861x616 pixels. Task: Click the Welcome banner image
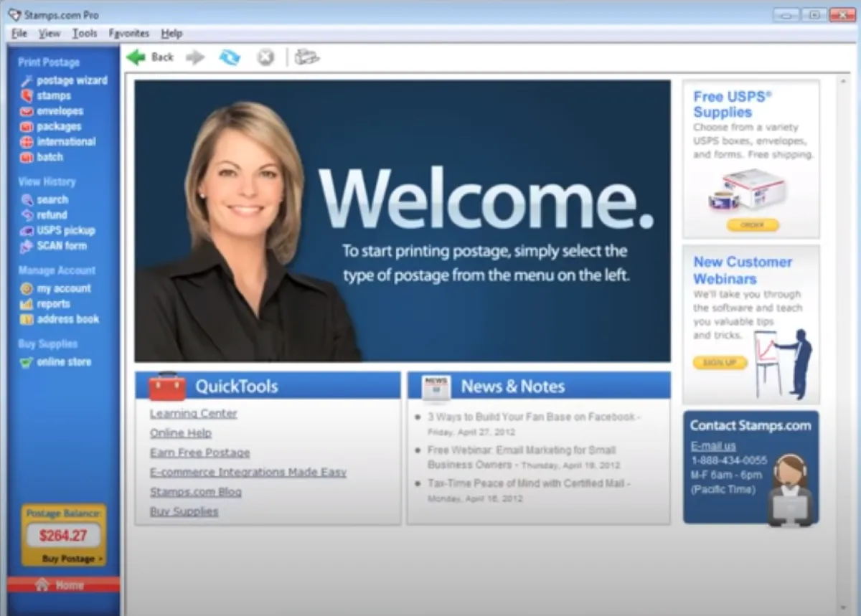[x=403, y=221]
